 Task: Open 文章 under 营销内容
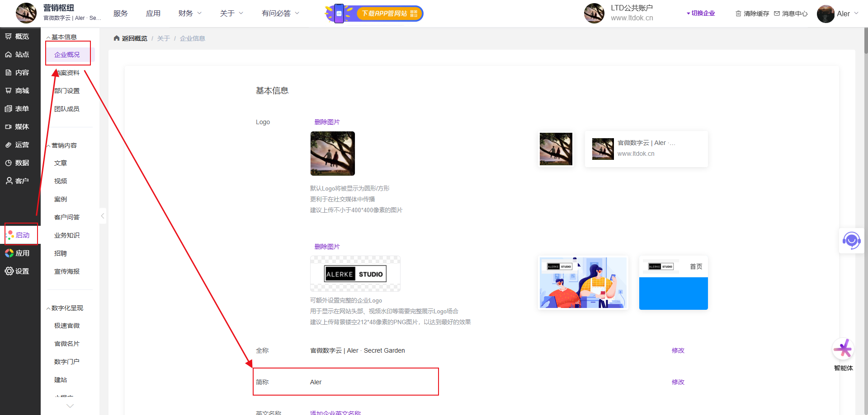pos(61,163)
